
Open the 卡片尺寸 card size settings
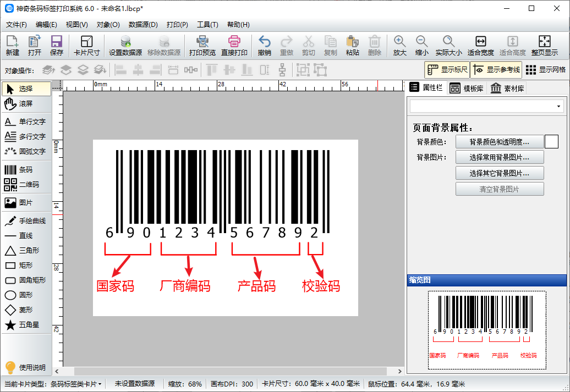(x=86, y=46)
